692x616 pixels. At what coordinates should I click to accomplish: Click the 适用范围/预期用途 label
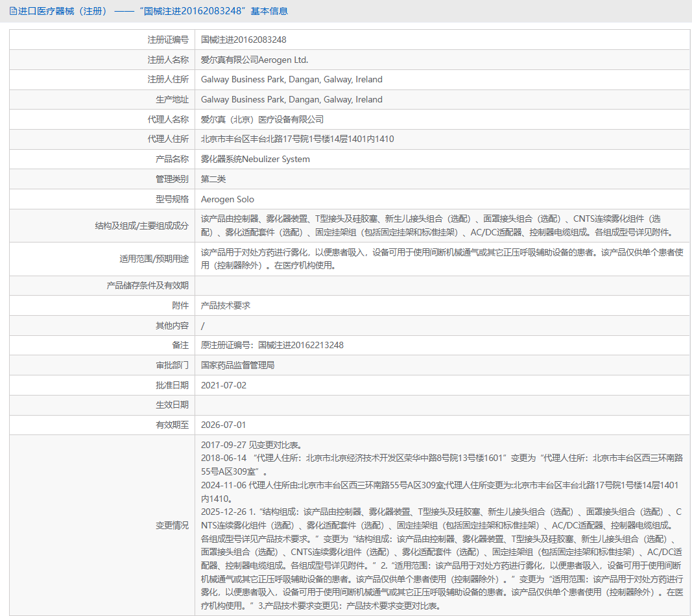tap(154, 259)
